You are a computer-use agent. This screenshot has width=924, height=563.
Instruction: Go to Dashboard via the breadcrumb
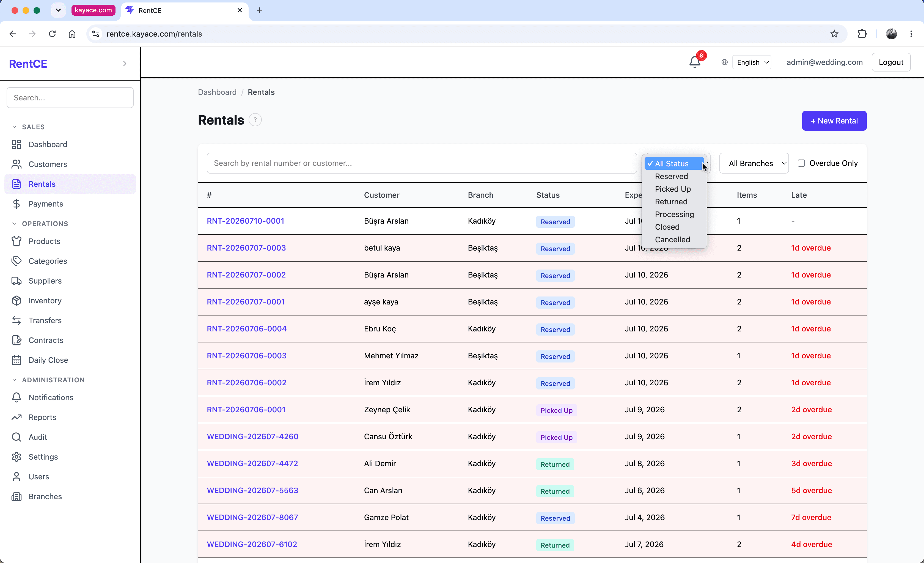coord(217,92)
